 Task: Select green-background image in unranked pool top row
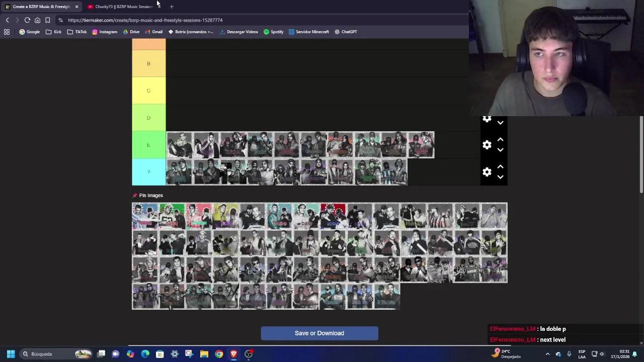click(x=172, y=216)
